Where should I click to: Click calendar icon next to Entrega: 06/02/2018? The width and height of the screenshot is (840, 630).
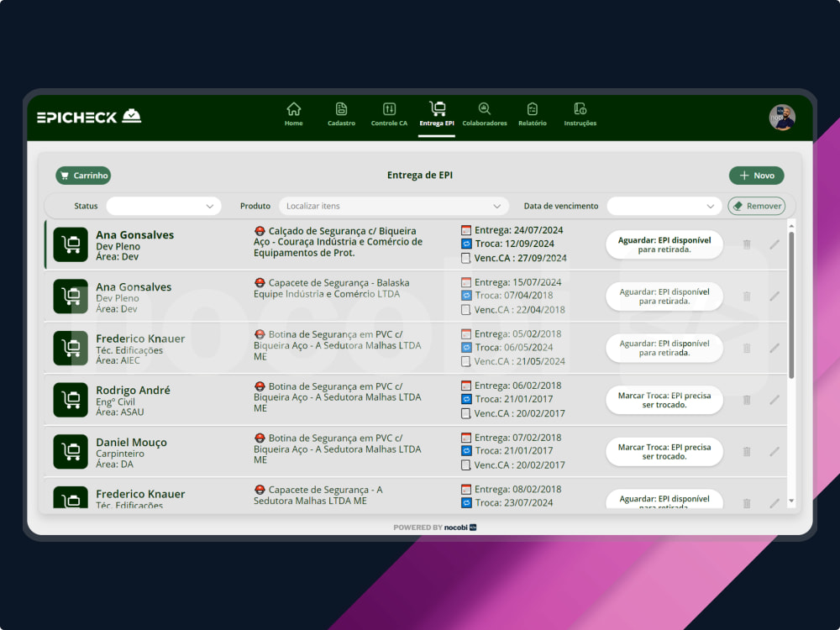tap(466, 386)
